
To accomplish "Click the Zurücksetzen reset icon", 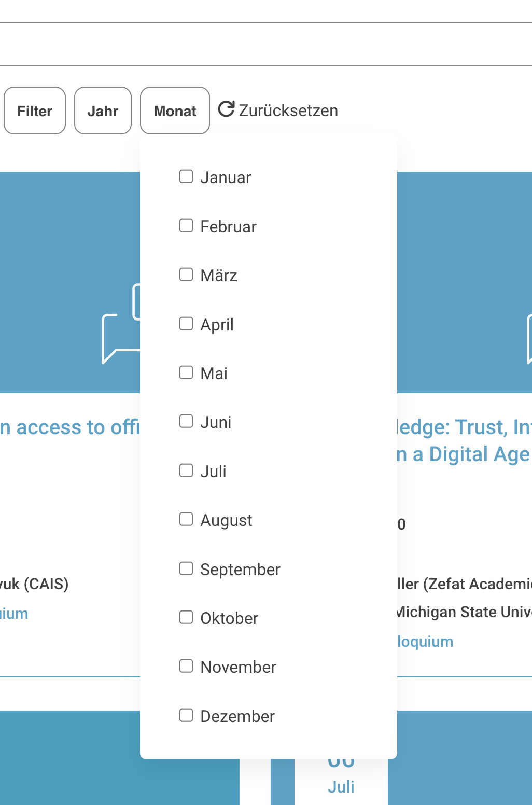I will [x=226, y=109].
